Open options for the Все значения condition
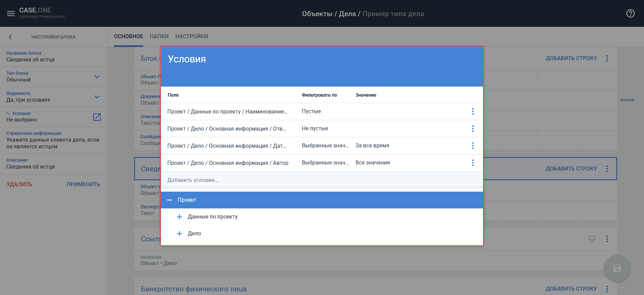The height and width of the screenshot is (295, 644). [473, 163]
